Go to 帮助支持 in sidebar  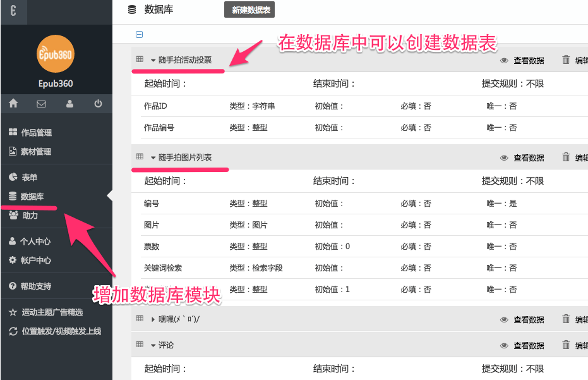tap(35, 286)
